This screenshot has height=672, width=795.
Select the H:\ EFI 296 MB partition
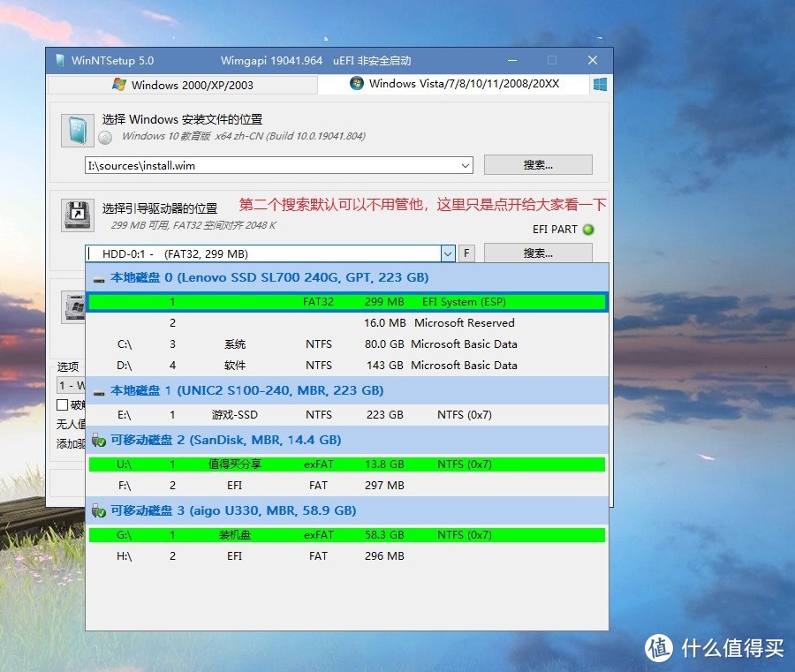coord(347,556)
